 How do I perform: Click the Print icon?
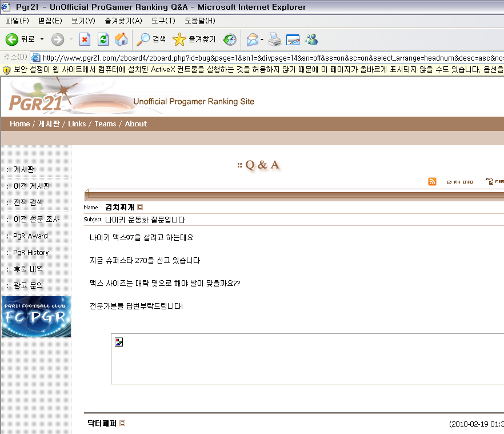tap(275, 39)
